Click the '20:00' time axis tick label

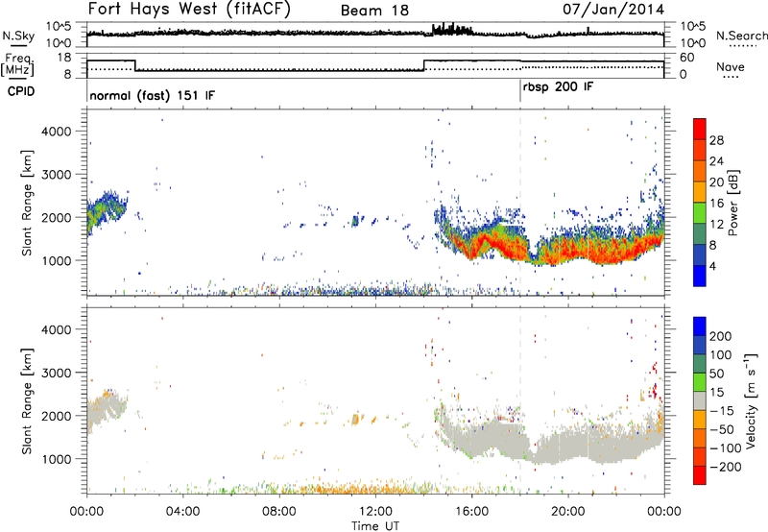pos(567,512)
